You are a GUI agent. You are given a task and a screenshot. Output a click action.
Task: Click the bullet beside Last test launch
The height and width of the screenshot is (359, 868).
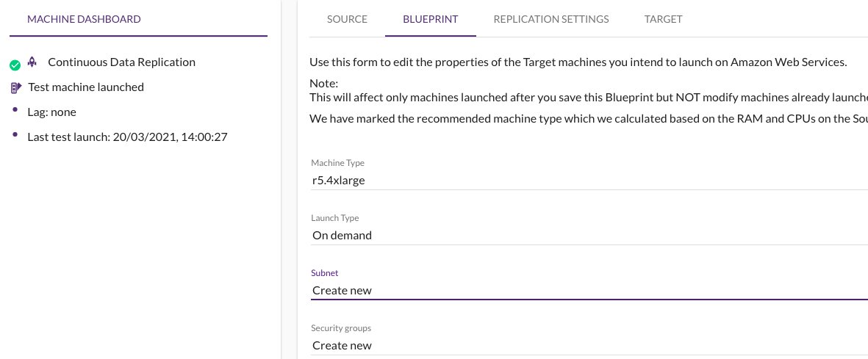tap(15, 134)
